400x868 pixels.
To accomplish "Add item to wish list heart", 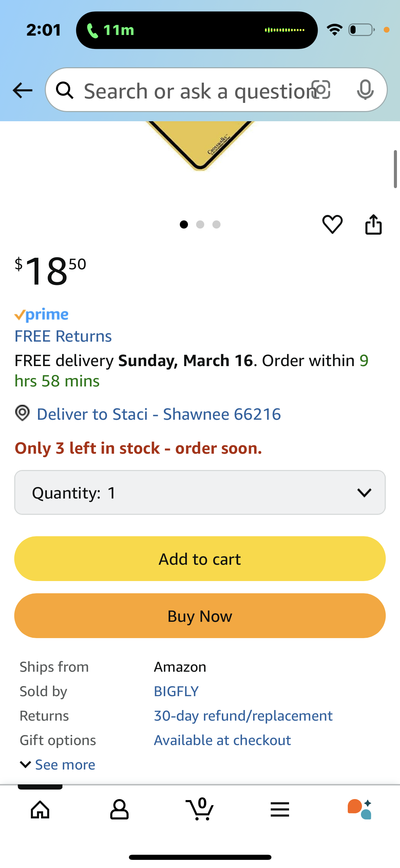I will tap(332, 224).
